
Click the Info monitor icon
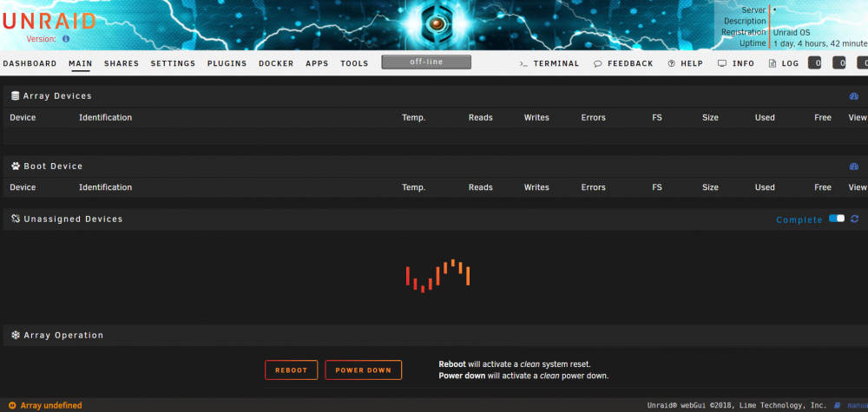tap(722, 63)
